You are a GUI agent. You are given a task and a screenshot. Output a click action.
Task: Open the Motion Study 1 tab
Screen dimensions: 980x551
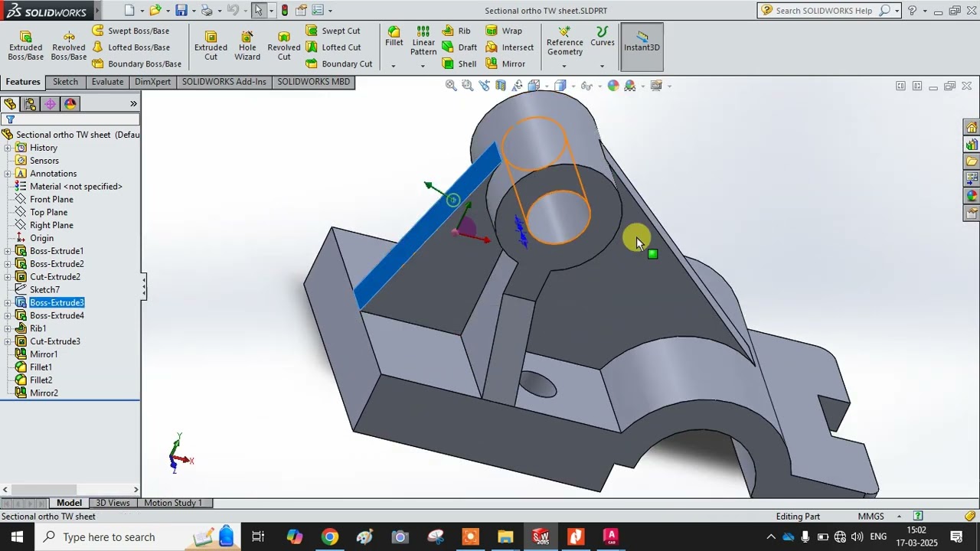coord(173,503)
